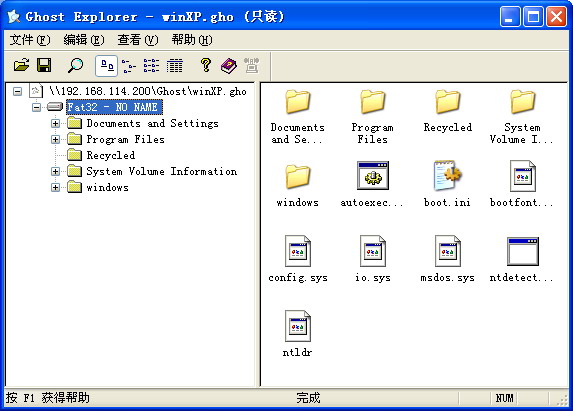
Task: Select Fat32 - NO NAME partition
Action: [114, 107]
